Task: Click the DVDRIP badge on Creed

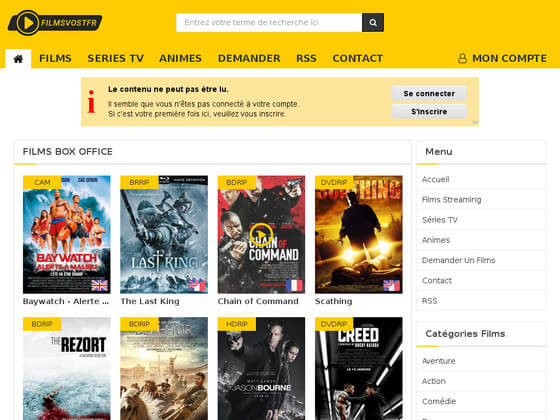Action: click(334, 324)
